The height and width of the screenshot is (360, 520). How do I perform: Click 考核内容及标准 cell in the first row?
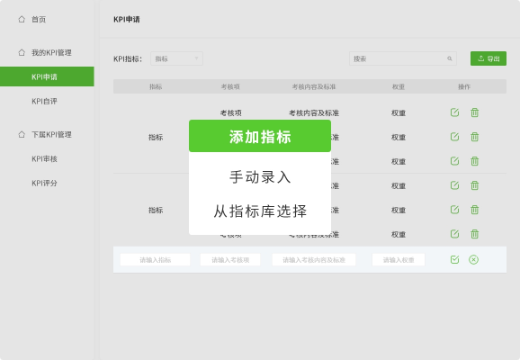[314, 113]
